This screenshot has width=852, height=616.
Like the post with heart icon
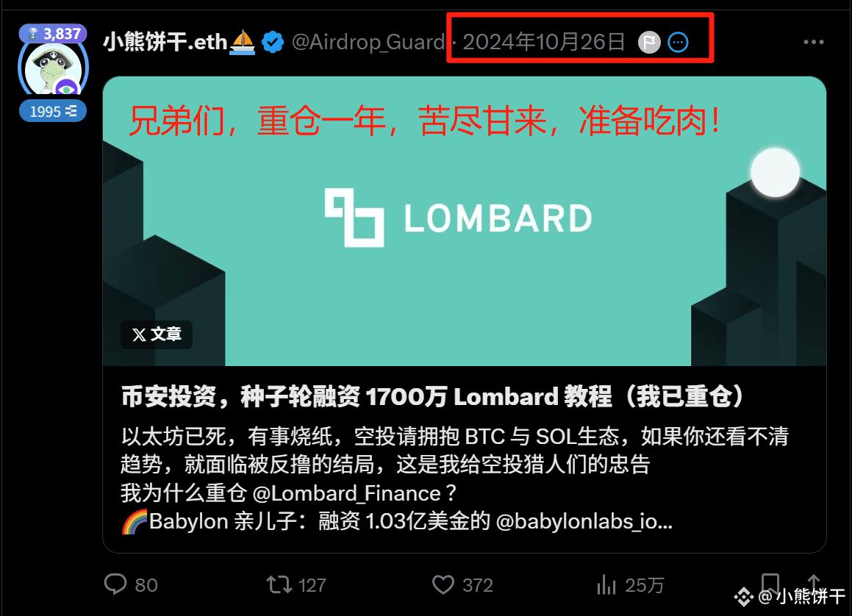click(443, 585)
